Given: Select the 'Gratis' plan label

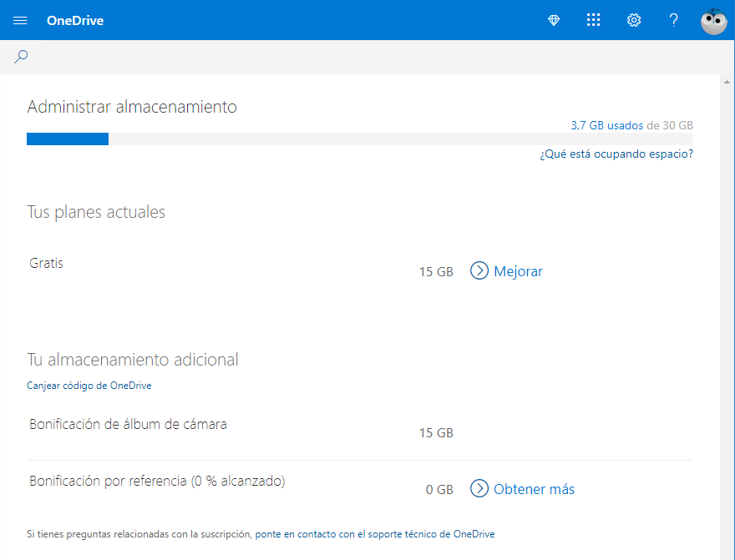Looking at the screenshot, I should (x=46, y=263).
